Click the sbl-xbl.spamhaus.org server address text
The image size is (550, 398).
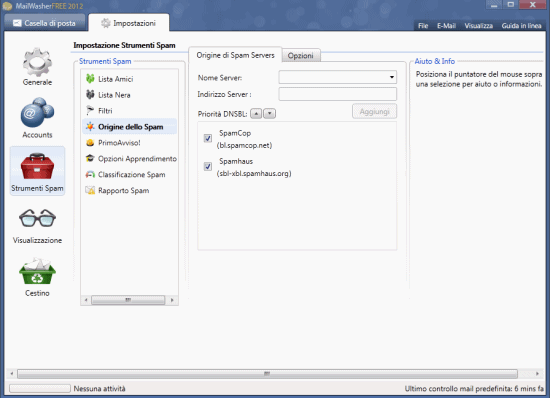(254, 173)
